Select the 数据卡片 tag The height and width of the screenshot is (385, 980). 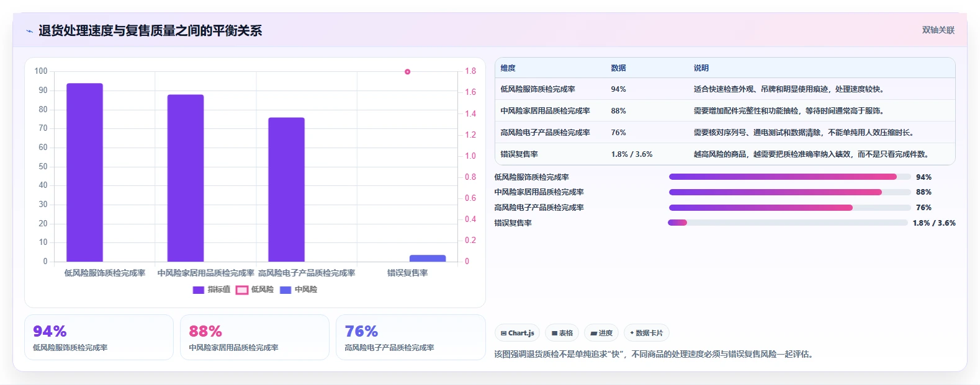click(x=646, y=333)
